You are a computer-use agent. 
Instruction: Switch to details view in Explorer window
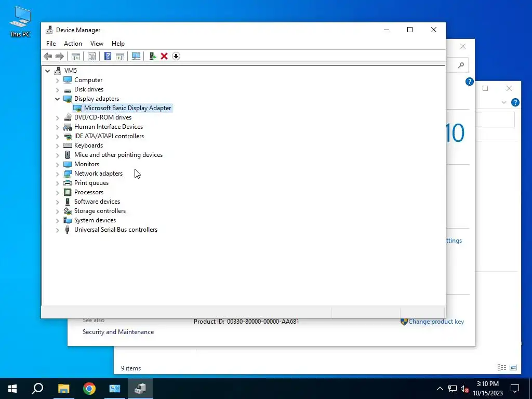(502, 367)
